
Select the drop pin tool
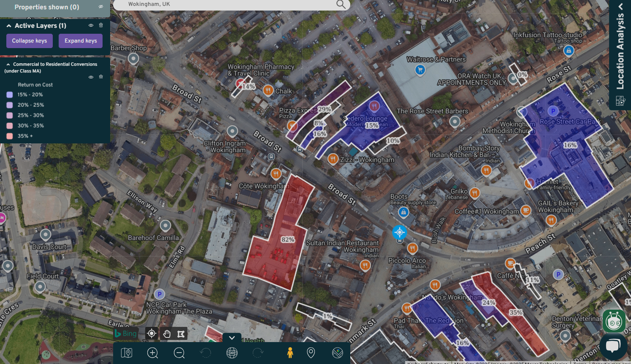[x=311, y=353]
